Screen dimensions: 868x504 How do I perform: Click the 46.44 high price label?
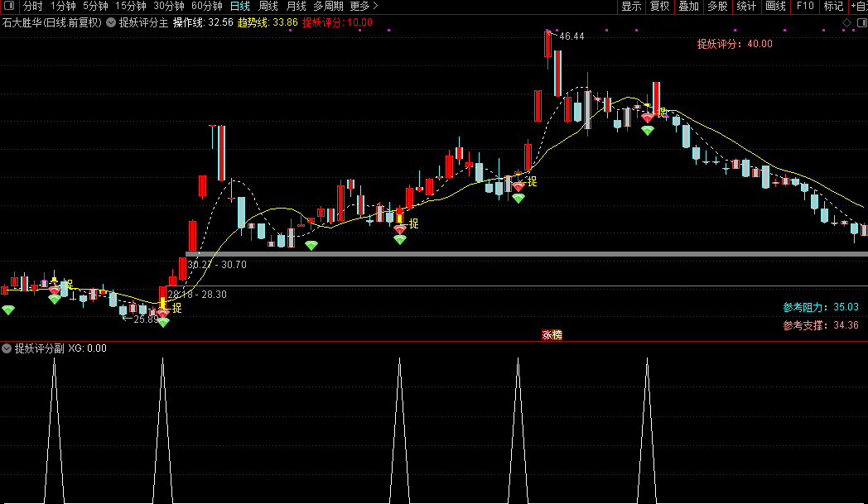click(x=571, y=36)
